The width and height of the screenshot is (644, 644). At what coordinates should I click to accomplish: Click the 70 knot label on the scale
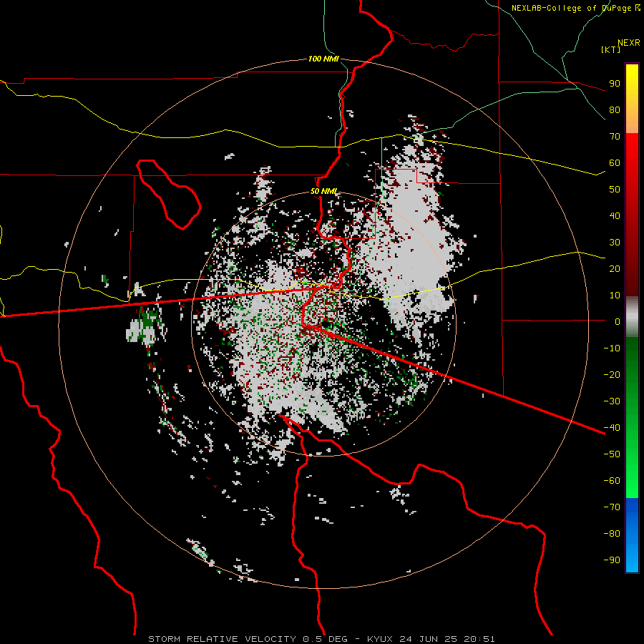[x=615, y=137]
